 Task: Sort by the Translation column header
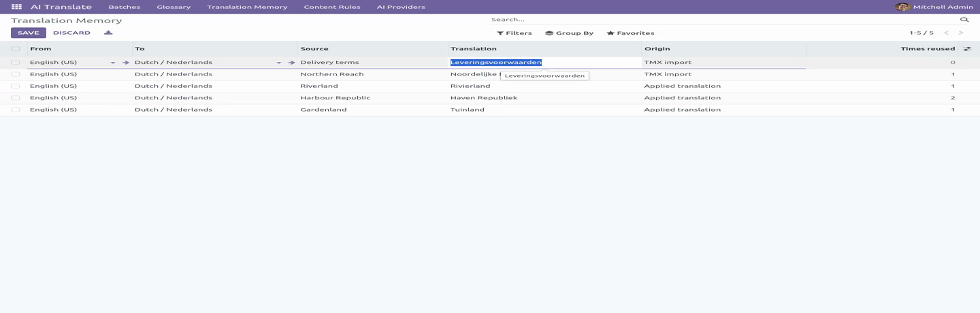pyautogui.click(x=545, y=49)
